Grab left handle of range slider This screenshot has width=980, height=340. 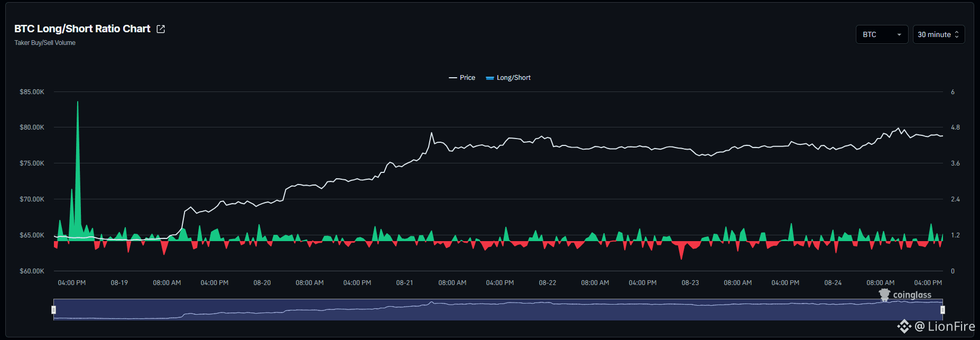[53, 310]
